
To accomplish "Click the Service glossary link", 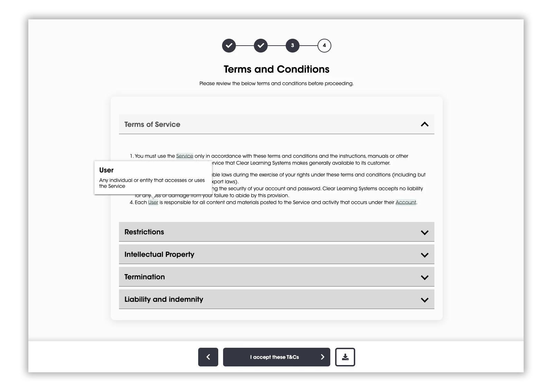I will [x=185, y=156].
